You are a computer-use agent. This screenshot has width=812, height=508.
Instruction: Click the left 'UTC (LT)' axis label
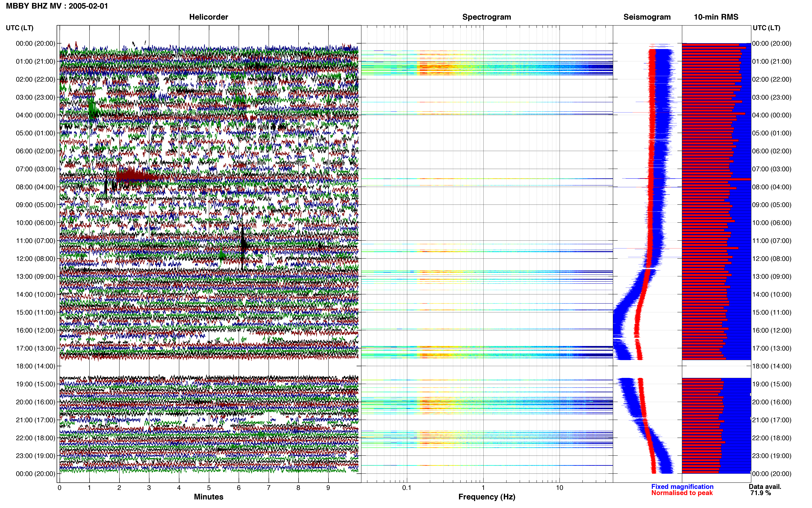20,28
